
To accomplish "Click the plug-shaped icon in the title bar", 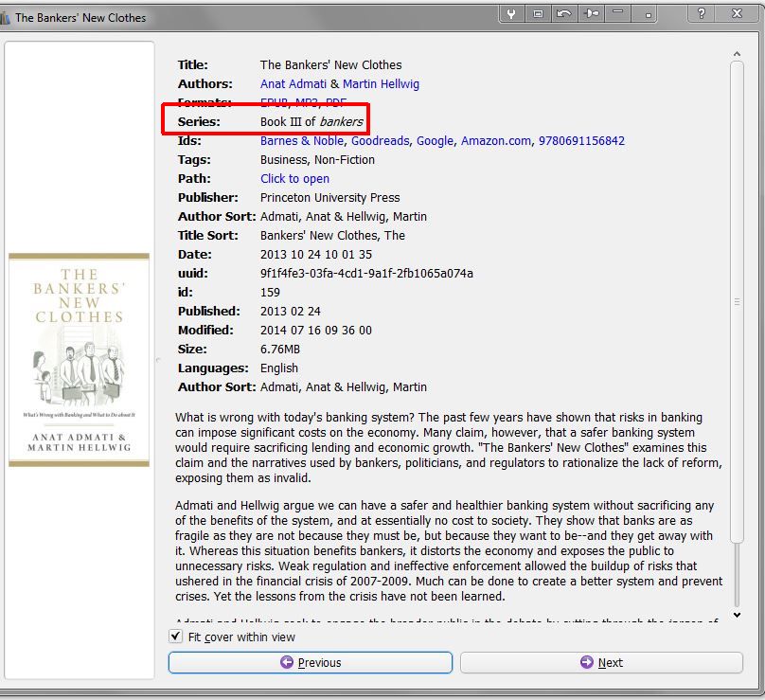I will coord(592,13).
